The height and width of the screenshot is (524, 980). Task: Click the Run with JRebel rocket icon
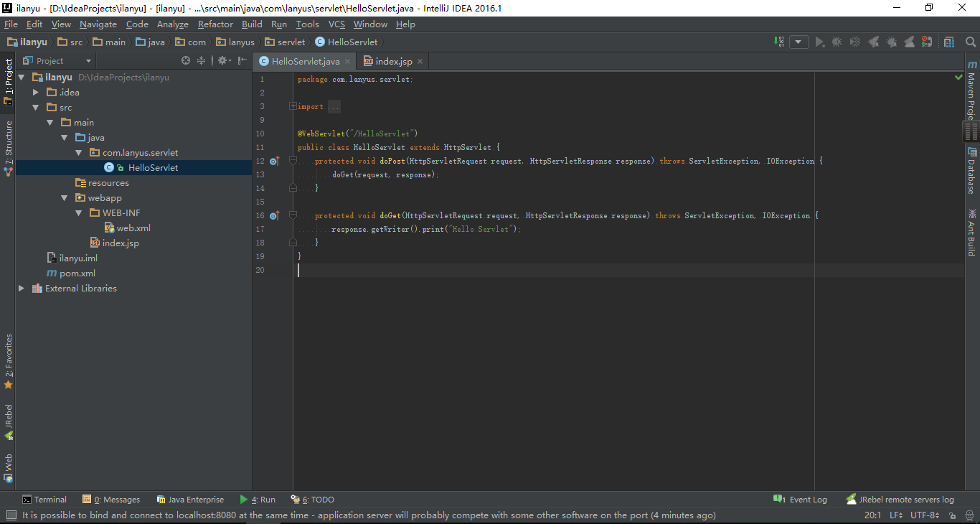tap(874, 42)
